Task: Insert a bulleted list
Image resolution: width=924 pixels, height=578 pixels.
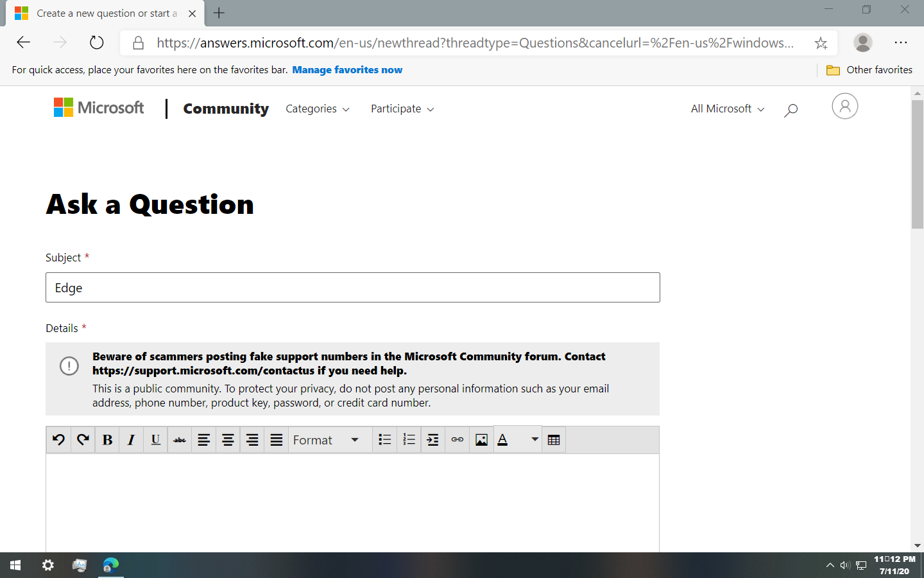Action: click(x=384, y=440)
